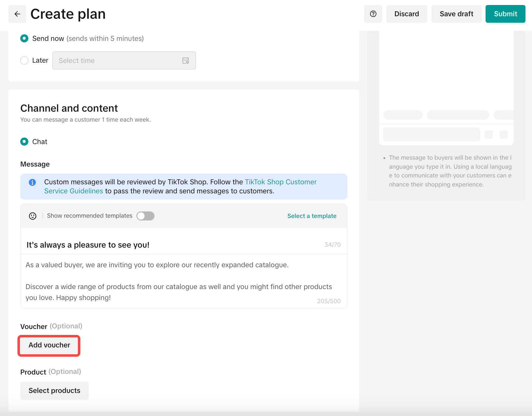532x416 pixels.
Task: Click Save draft button
Action: pos(456,14)
